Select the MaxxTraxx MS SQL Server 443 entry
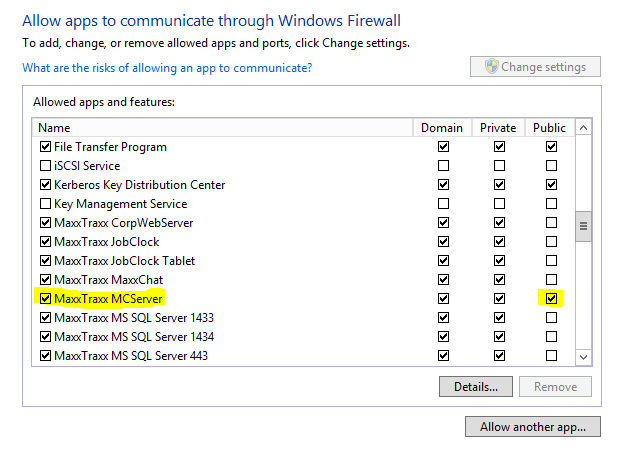This screenshot has width=624, height=455. (x=131, y=355)
